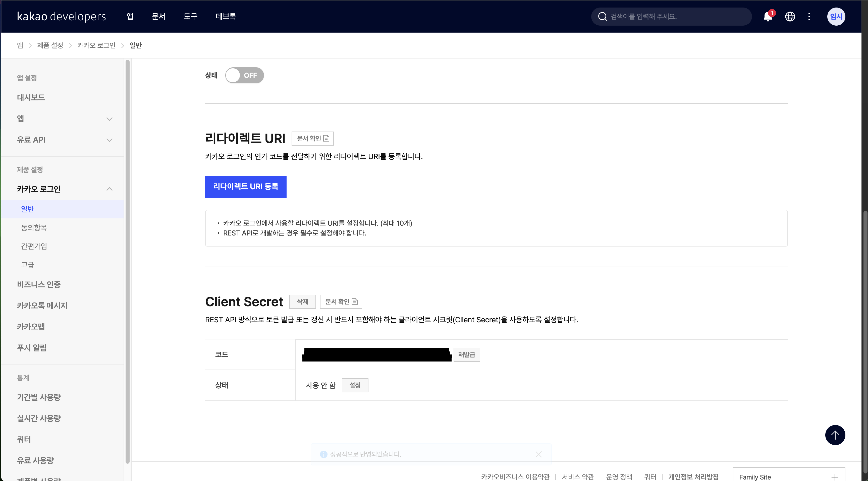This screenshot has width=868, height=481.
Task: Open the three-dot more menu
Action: pos(809,17)
